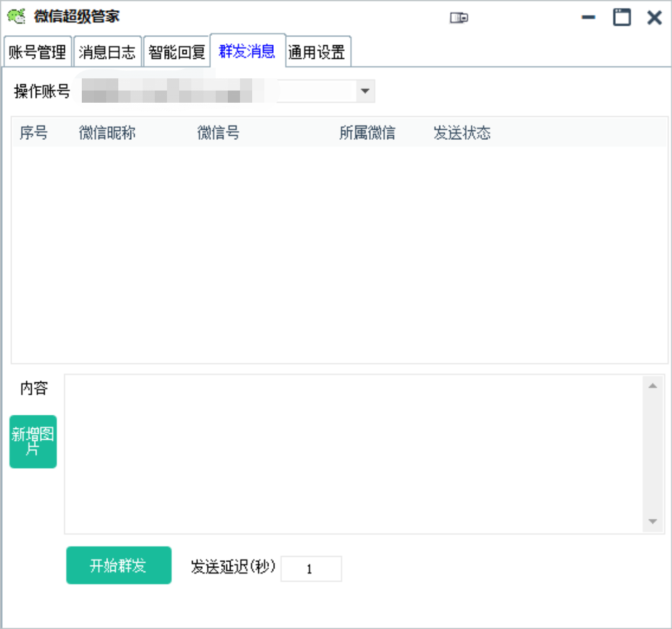Click the content box scroll down arrow
The image size is (672, 629).
point(652,521)
